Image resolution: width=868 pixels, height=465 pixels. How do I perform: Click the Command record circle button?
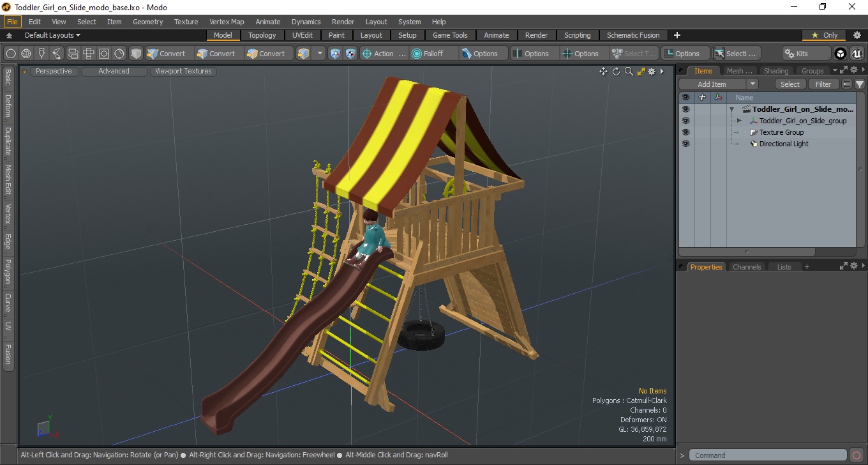(857, 455)
